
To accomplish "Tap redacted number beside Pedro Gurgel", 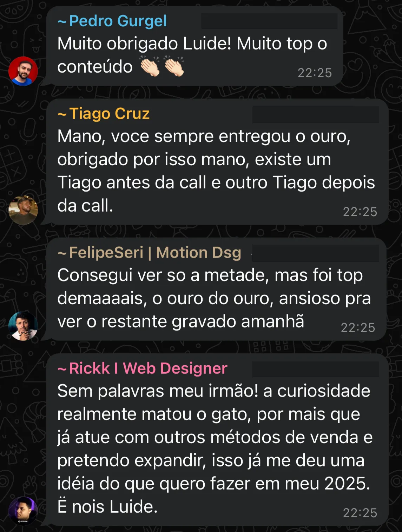I will (x=269, y=21).
